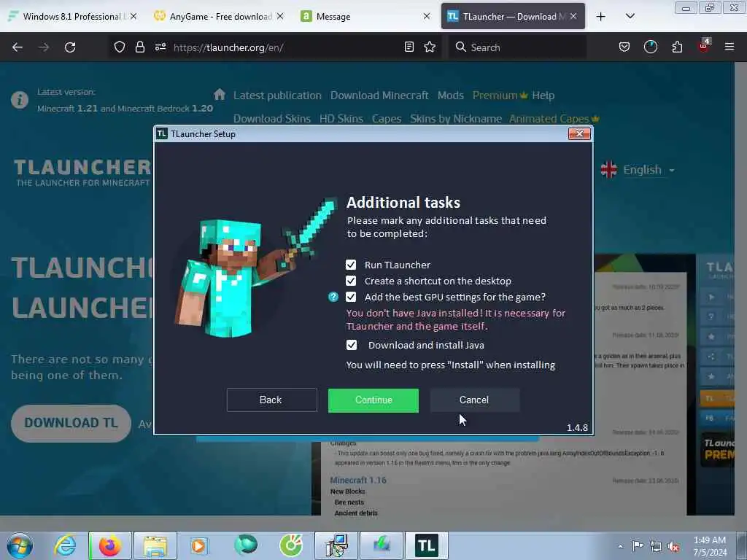The height and width of the screenshot is (560, 747).
Task: Close the TLauncher Setup dialog
Action: pos(579,134)
